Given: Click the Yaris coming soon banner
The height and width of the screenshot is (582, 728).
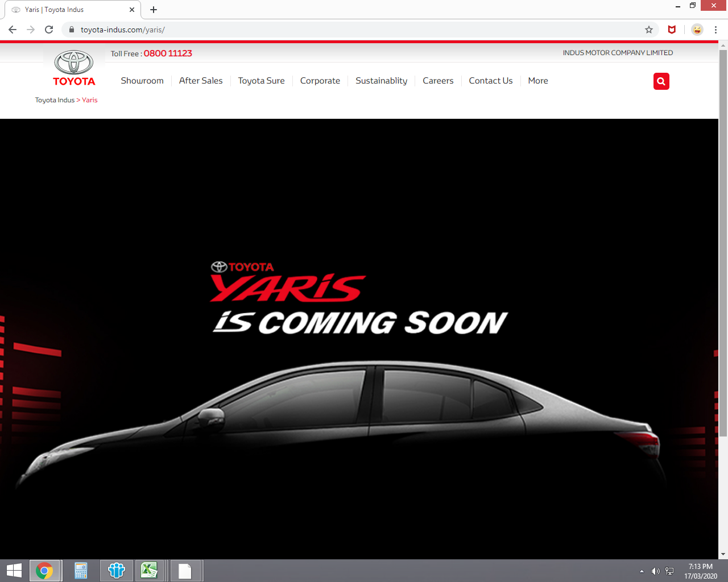Looking at the screenshot, I should click(x=359, y=339).
